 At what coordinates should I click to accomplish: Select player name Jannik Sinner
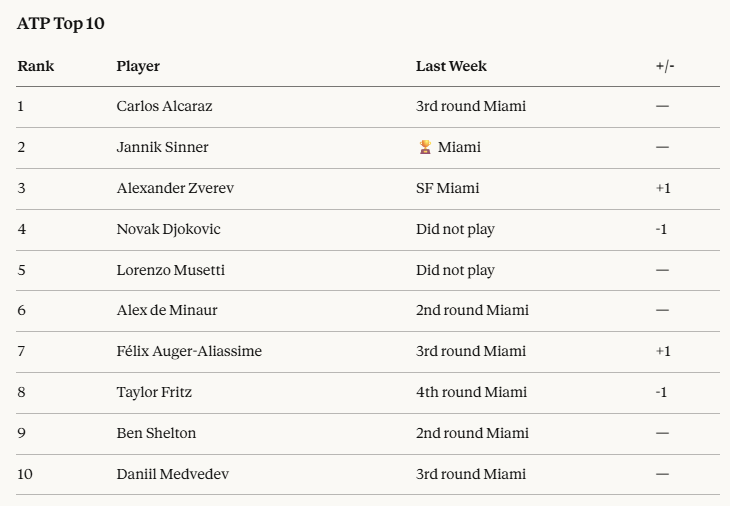pos(162,147)
